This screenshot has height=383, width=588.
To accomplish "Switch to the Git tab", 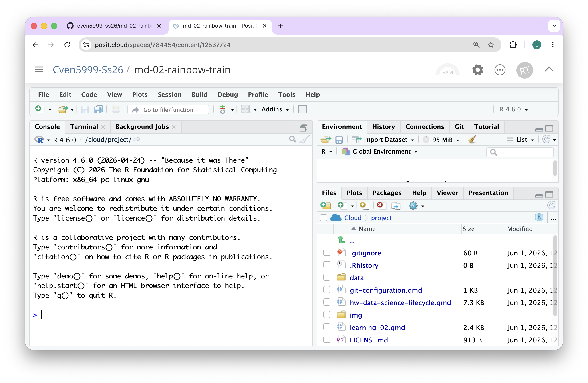I will click(459, 127).
